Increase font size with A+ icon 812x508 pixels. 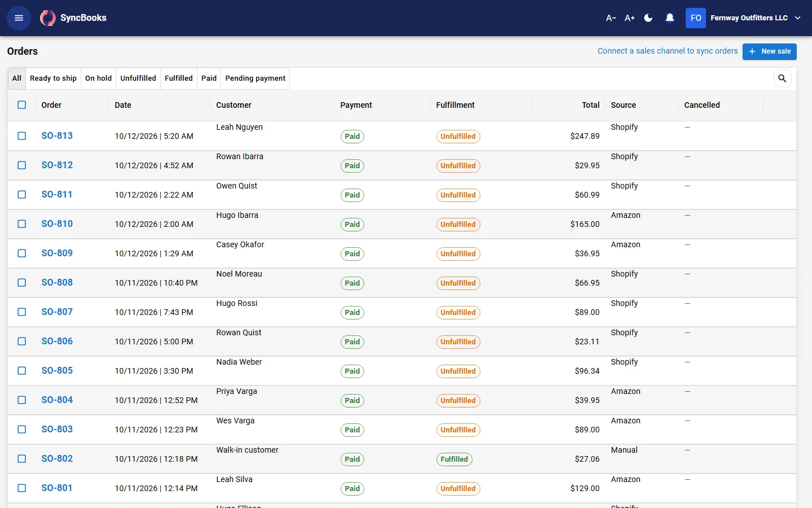point(630,18)
